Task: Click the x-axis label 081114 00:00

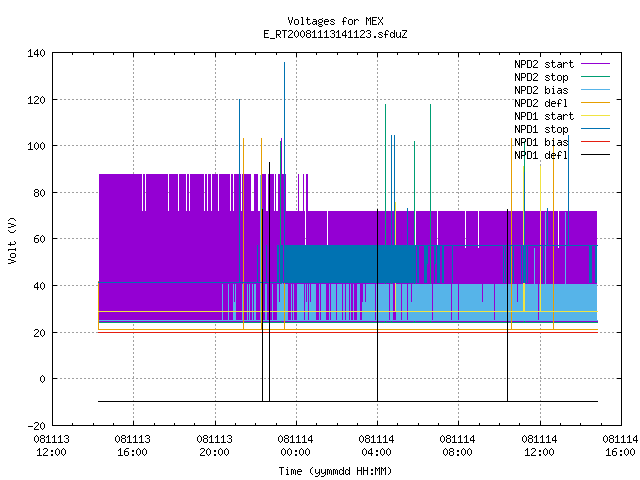Action: [x=296, y=446]
